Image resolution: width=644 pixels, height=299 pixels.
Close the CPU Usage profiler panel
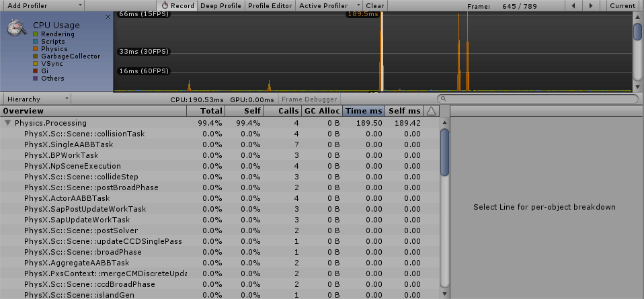tap(108, 17)
